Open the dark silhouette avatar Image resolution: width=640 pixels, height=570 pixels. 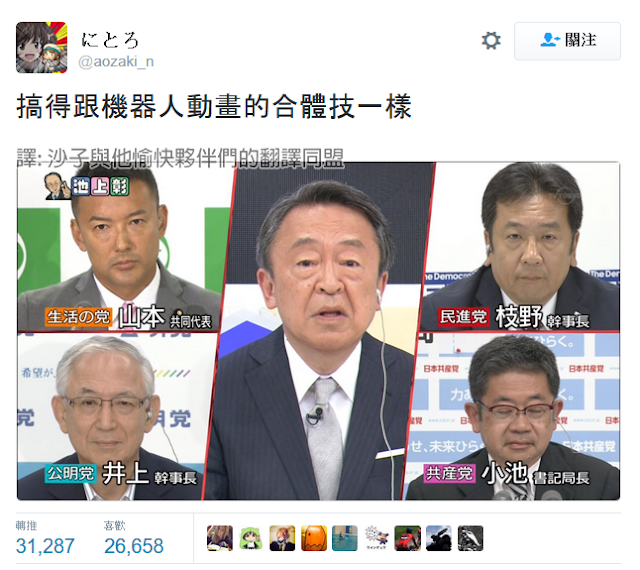point(439,538)
